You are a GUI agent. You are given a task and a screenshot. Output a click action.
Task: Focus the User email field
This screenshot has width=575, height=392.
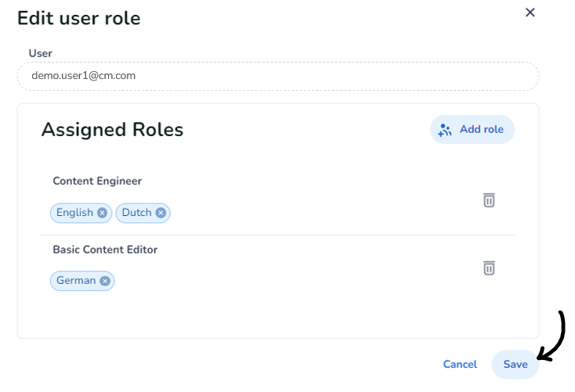click(278, 76)
